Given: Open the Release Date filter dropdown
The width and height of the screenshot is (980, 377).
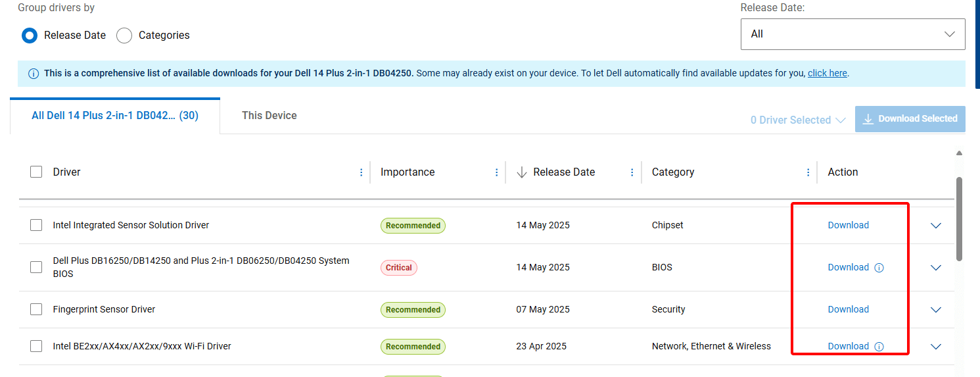Looking at the screenshot, I should (852, 34).
